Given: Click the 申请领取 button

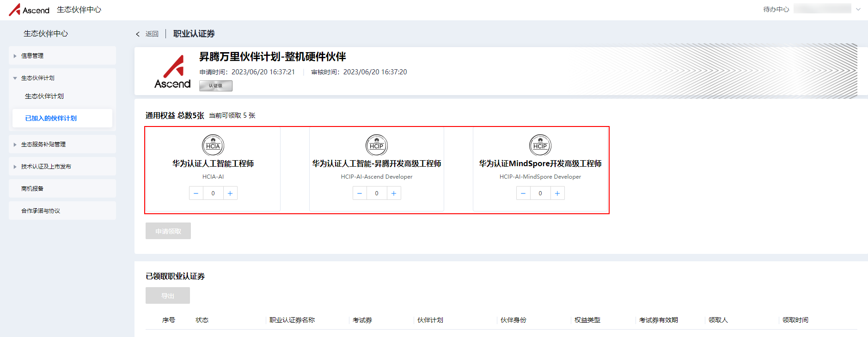Looking at the screenshot, I should pyautogui.click(x=168, y=231).
